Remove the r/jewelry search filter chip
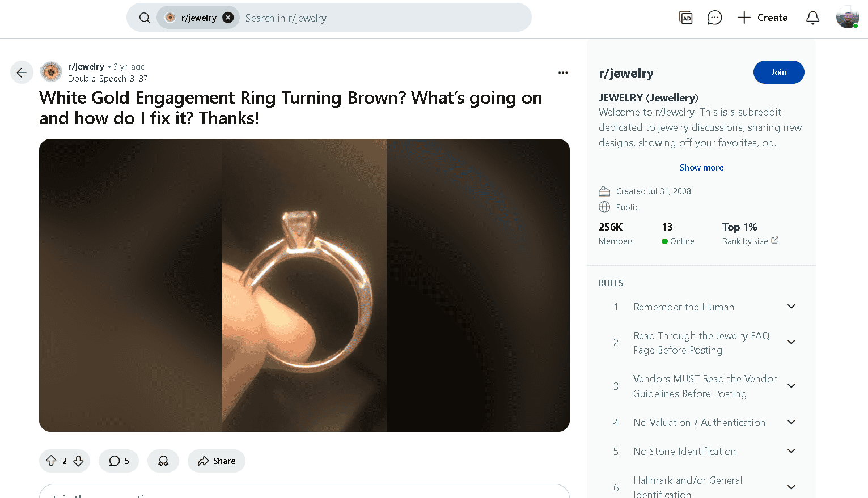 228,18
